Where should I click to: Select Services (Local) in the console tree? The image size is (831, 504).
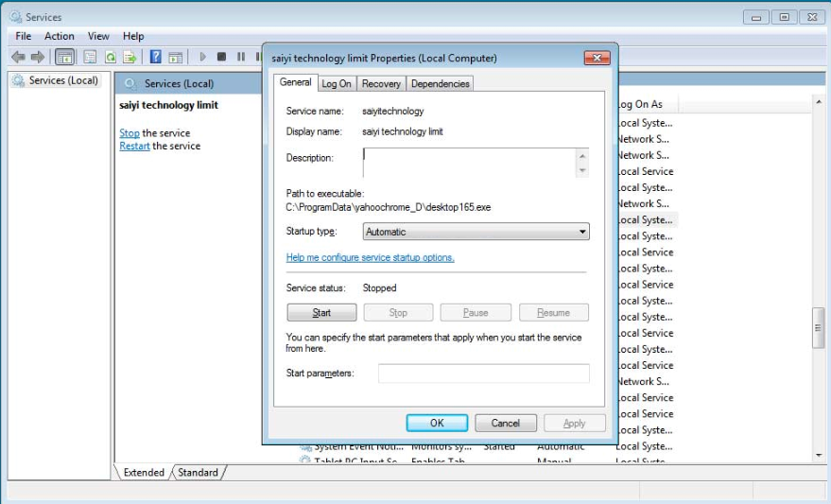[62, 80]
